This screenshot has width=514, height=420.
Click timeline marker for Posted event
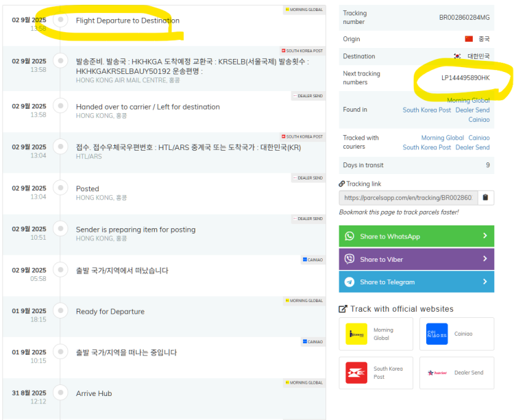coord(60,188)
